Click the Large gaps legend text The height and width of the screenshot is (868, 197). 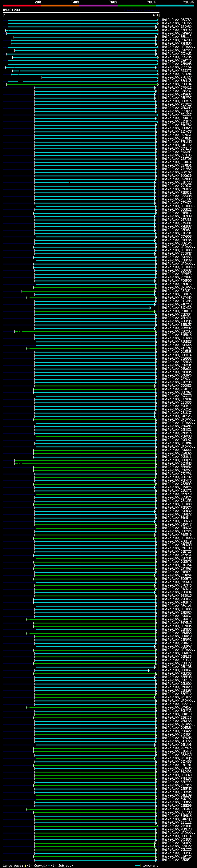[x=14, y=865]
